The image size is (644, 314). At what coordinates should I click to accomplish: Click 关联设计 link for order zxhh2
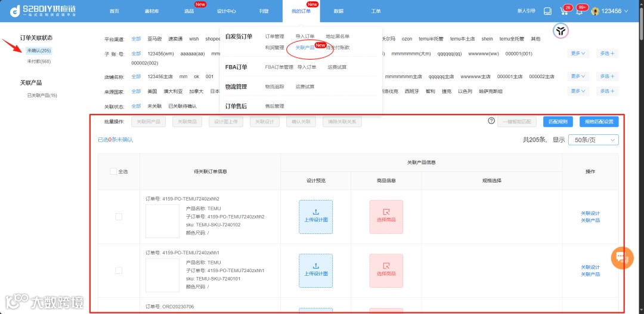pos(590,214)
